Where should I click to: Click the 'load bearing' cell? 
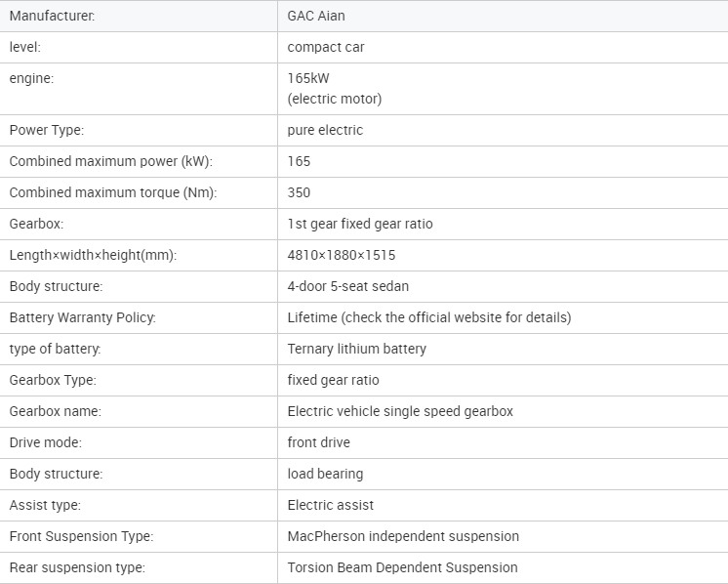(325, 474)
